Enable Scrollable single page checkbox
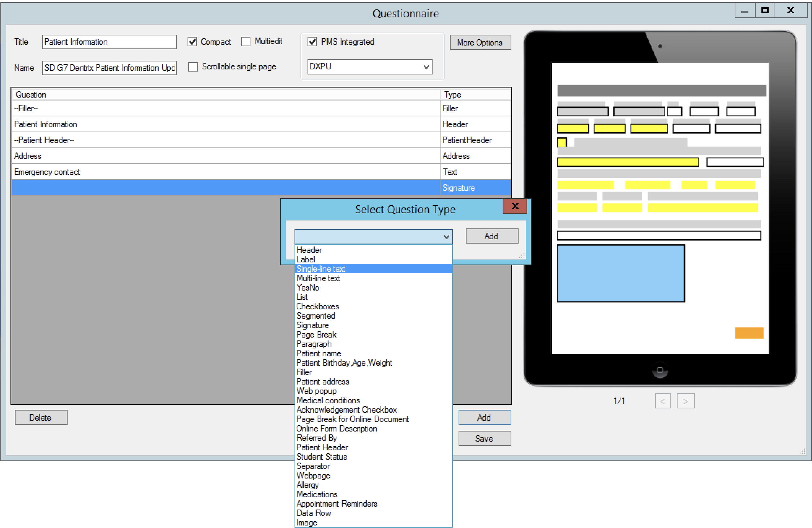The height and width of the screenshot is (528, 812). 193,67
